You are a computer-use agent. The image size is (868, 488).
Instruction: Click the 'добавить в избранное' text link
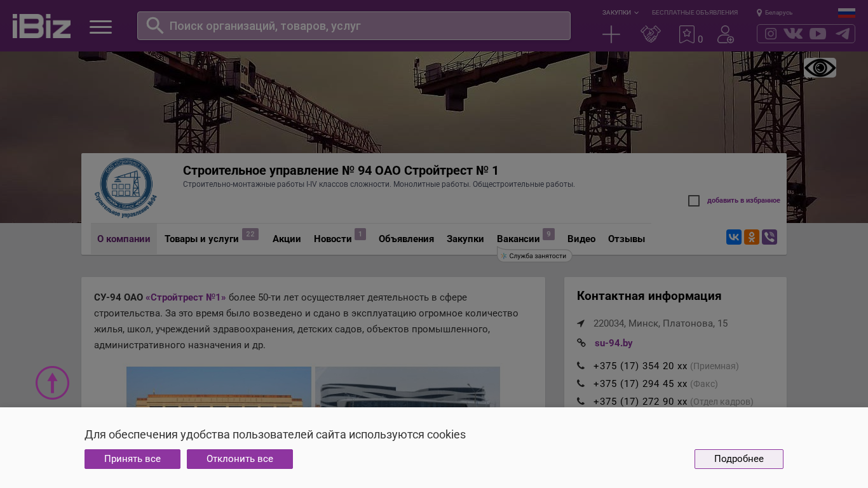(x=743, y=201)
